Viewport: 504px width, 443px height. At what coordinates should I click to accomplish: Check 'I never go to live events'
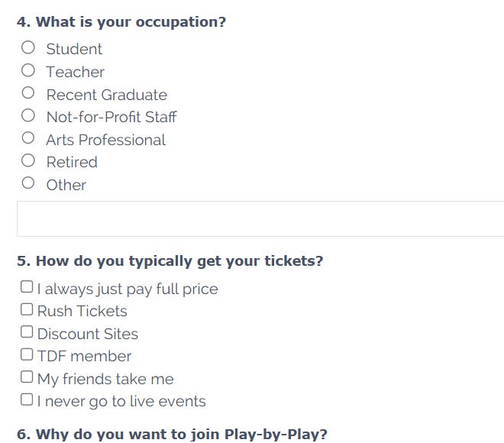27,399
